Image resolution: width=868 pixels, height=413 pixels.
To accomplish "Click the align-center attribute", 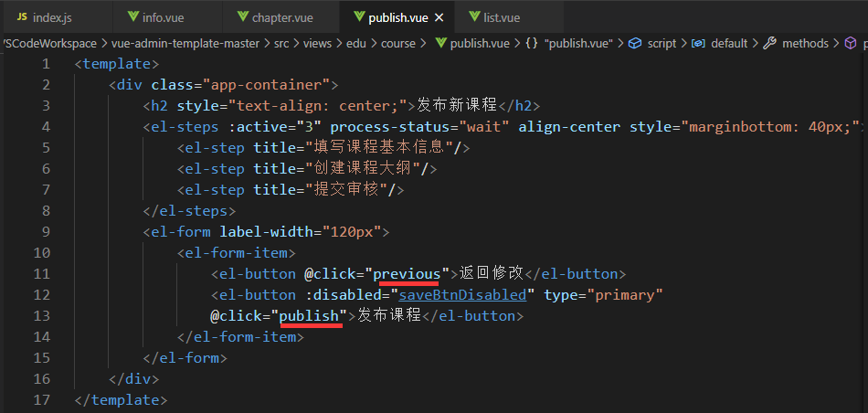I will pos(569,127).
